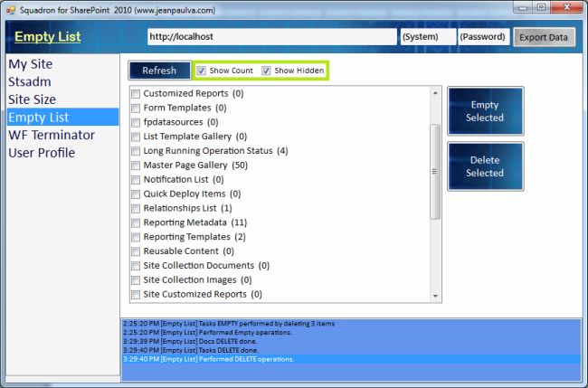
Task: Toggle the Show Hidden checkbox
Action: pyautogui.click(x=266, y=71)
